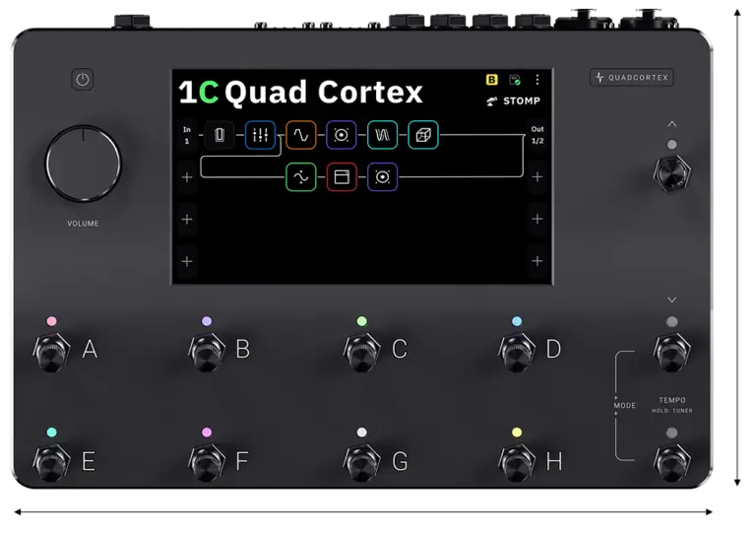
Task: Click the white LED above footswitch G
Action: tap(362, 433)
